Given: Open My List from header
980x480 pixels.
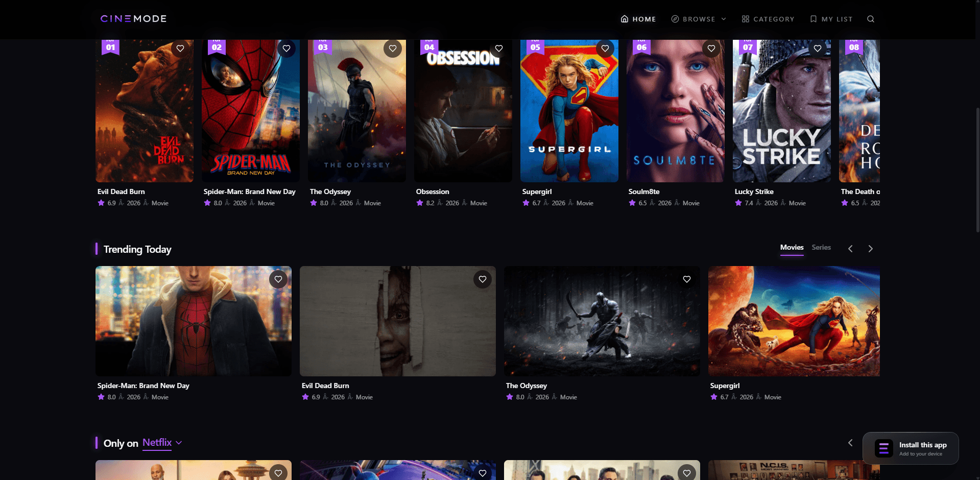Looking at the screenshot, I should pos(831,19).
